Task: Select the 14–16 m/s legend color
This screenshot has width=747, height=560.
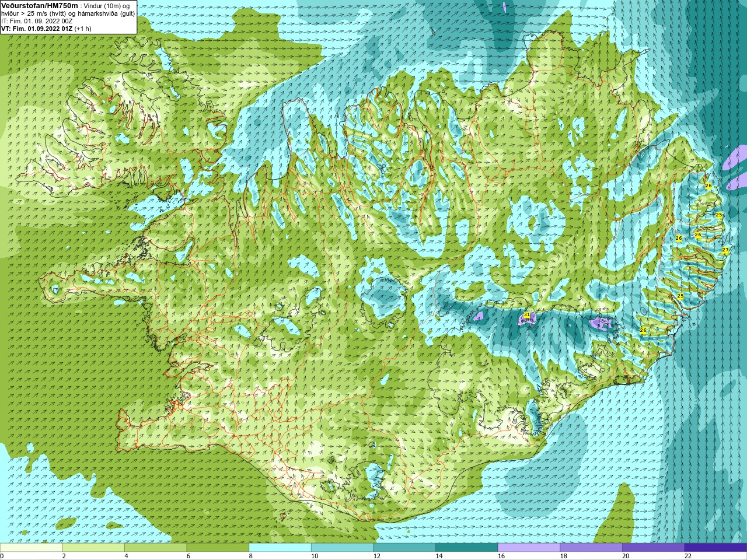Action: (467, 548)
